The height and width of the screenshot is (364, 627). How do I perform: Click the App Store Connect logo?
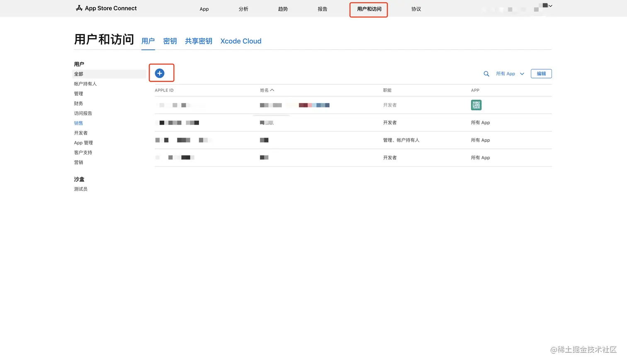106,8
